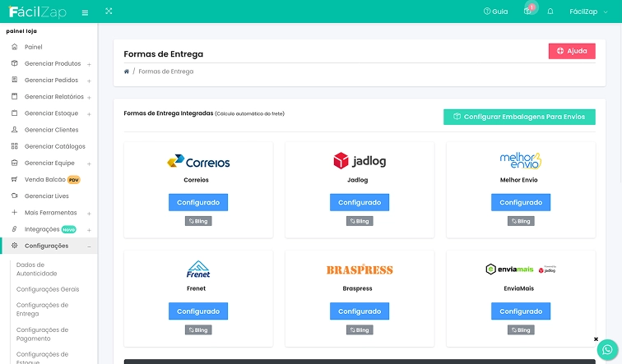This screenshot has width=622, height=364.
Task: Click Bling tag under Melhor Envio
Action: click(x=521, y=221)
